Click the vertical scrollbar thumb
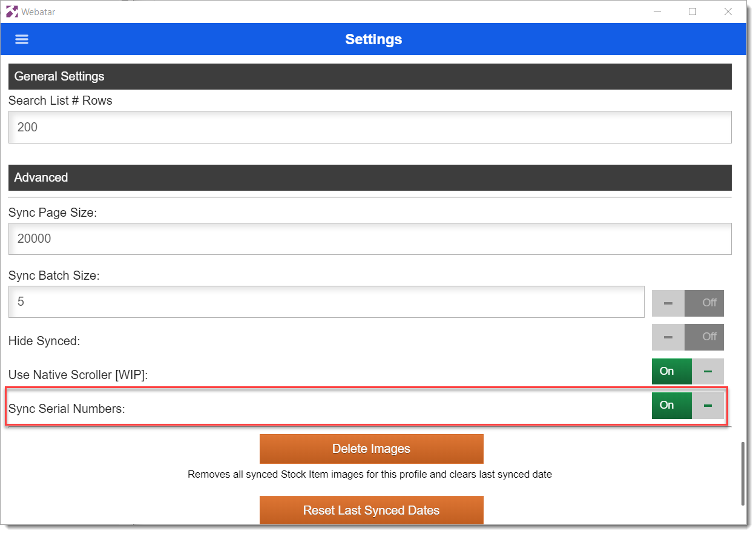 (743, 474)
